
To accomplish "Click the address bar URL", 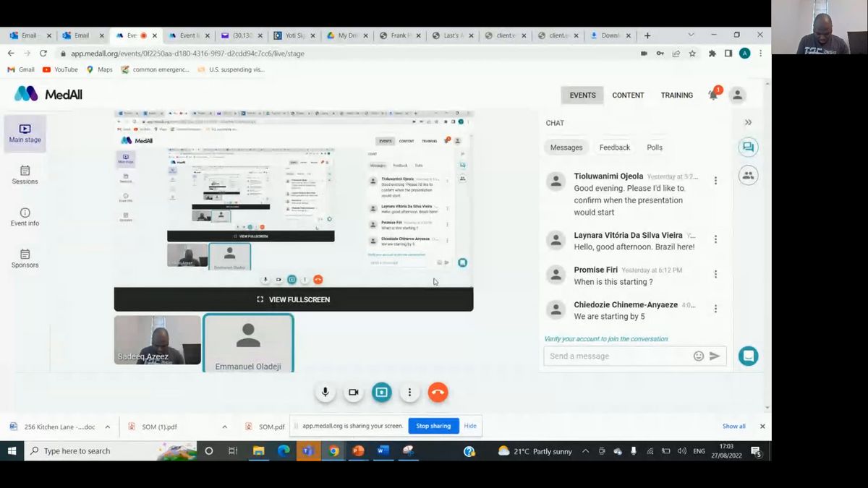I will [187, 53].
